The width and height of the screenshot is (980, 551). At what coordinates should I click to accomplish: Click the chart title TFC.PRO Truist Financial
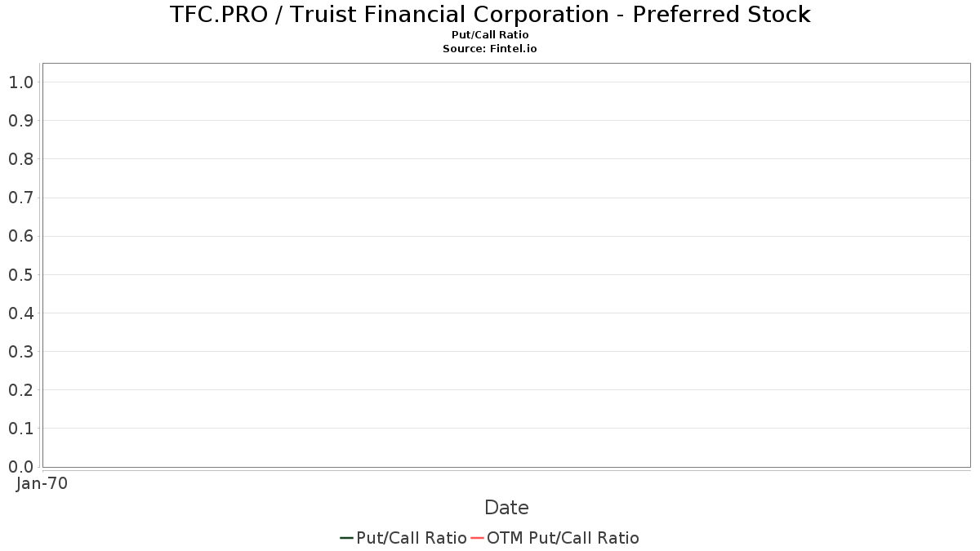point(490,15)
